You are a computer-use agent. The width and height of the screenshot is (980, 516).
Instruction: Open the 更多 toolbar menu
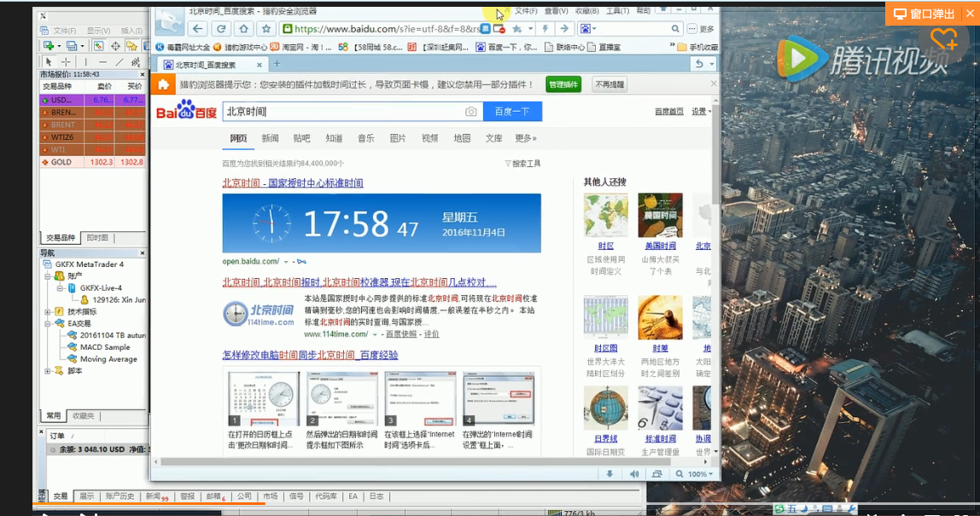701,29
